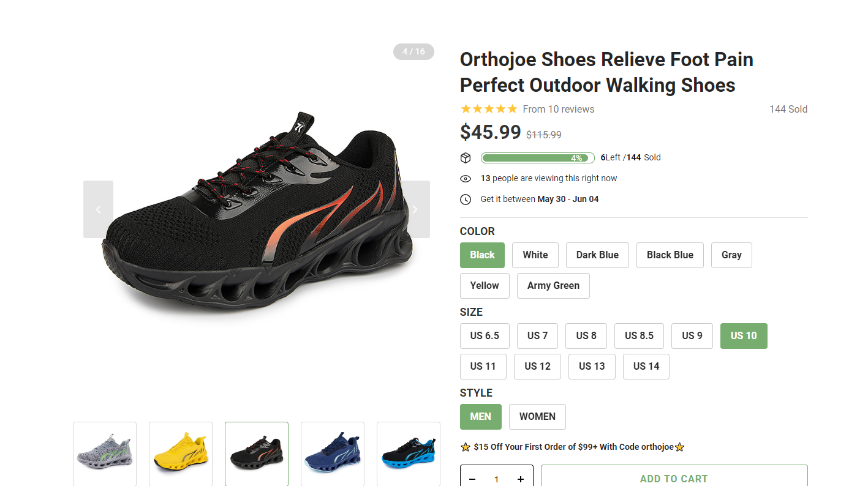868x486 pixels.
Task: Open the 'From 10 reviews' link
Action: (x=559, y=110)
